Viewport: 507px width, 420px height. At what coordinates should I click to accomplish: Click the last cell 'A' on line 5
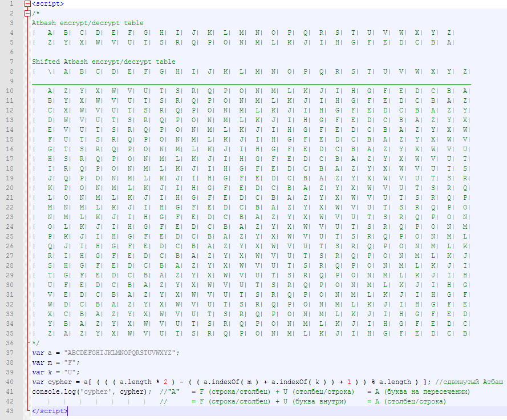click(449, 42)
